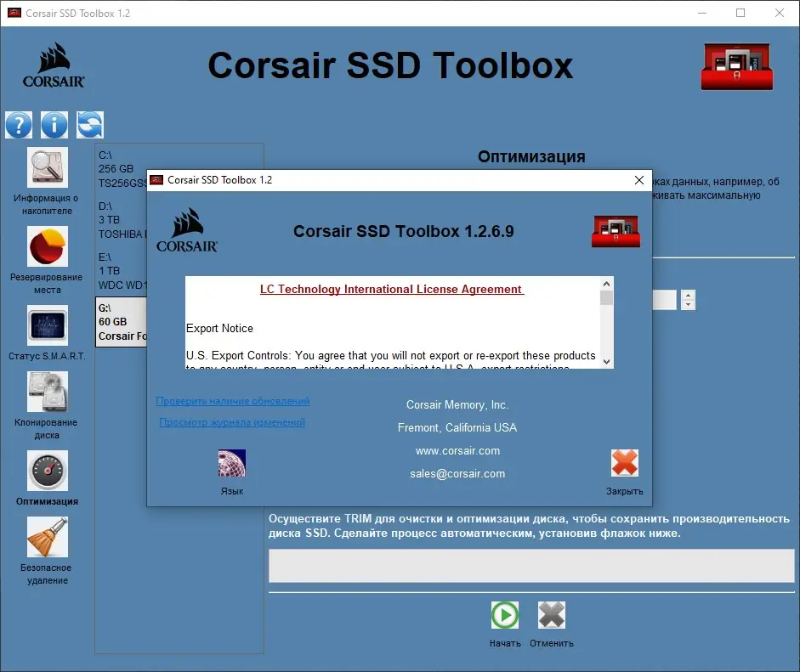The width and height of the screenshot is (800, 672).
Task: Minimize the main Corsair SSD Toolbox window
Action: 702,14
